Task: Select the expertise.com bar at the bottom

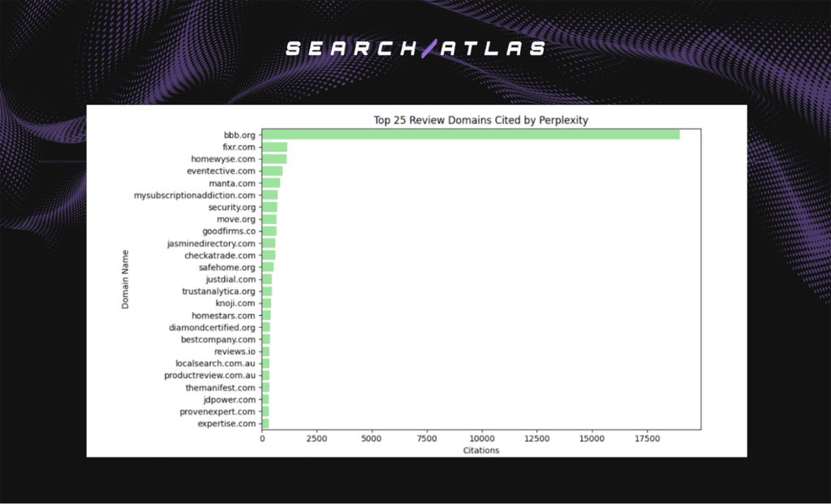Action: (x=265, y=423)
